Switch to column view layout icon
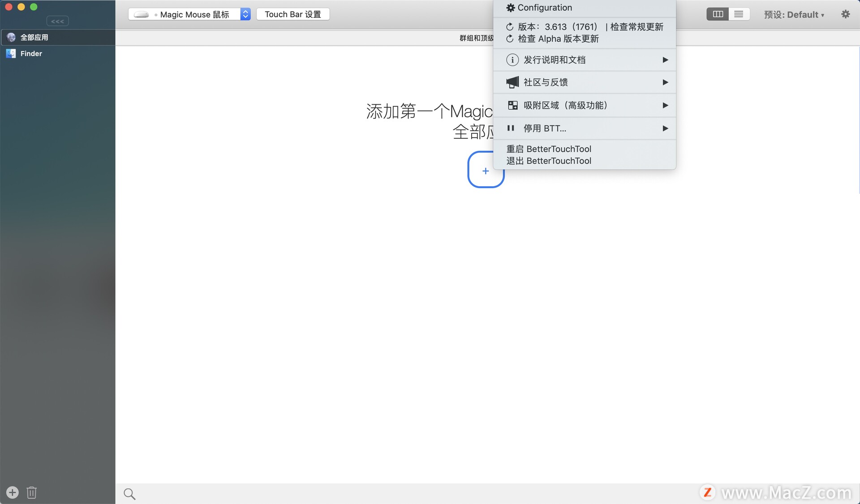The height and width of the screenshot is (504, 860). [x=718, y=14]
